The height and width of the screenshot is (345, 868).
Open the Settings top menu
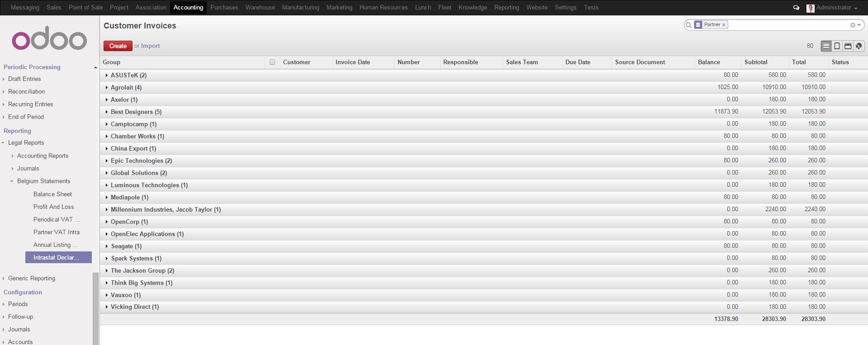[565, 8]
